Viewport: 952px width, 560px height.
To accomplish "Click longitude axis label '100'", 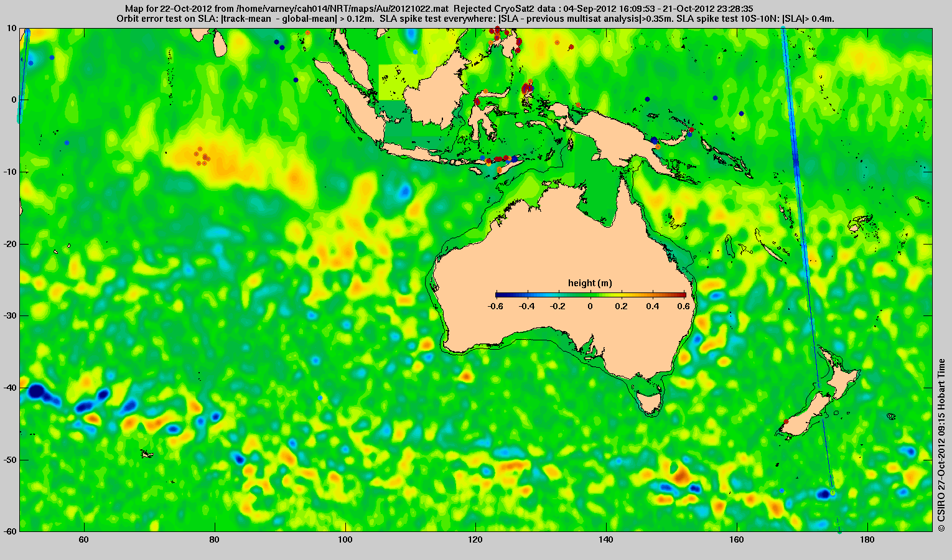I will (x=345, y=539).
